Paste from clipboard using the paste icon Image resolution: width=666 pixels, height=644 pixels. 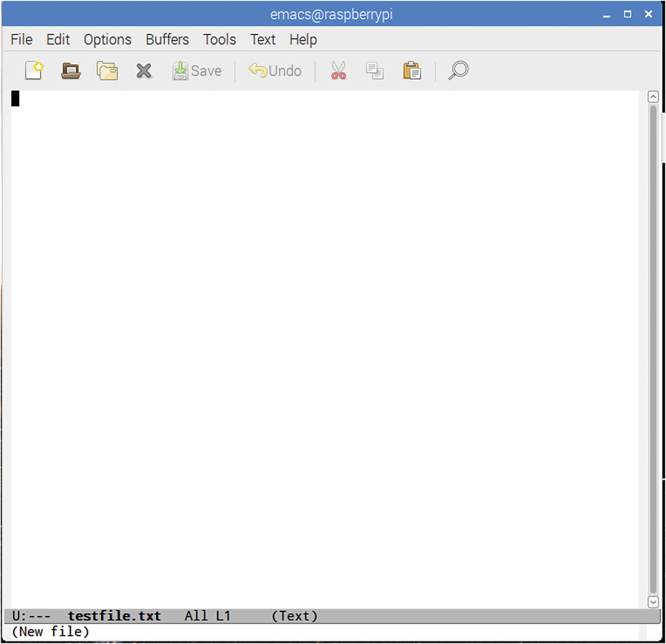click(x=412, y=71)
